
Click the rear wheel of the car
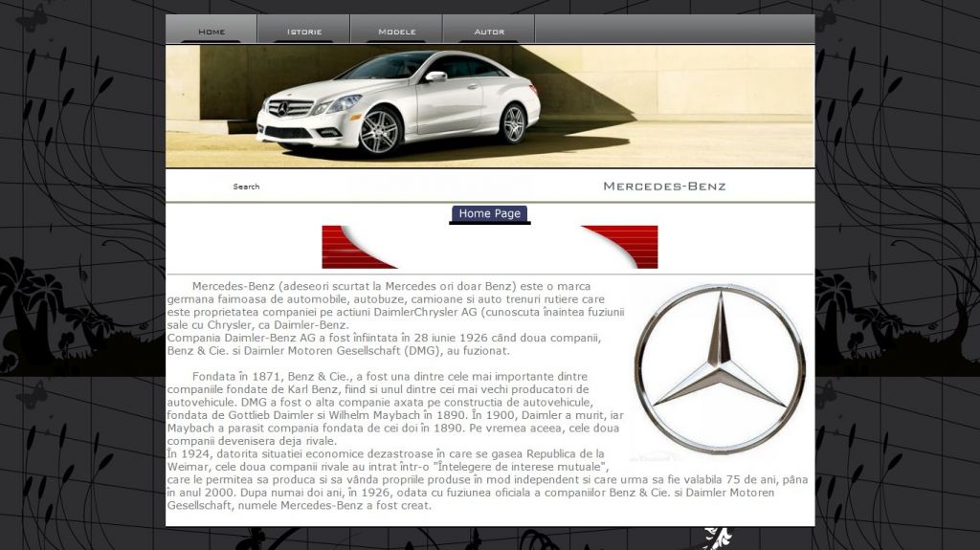(514, 124)
